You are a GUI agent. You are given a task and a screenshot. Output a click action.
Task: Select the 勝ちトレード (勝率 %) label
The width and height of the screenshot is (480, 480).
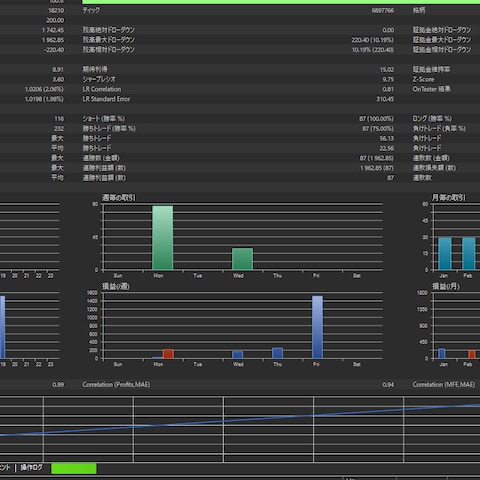pos(109,129)
